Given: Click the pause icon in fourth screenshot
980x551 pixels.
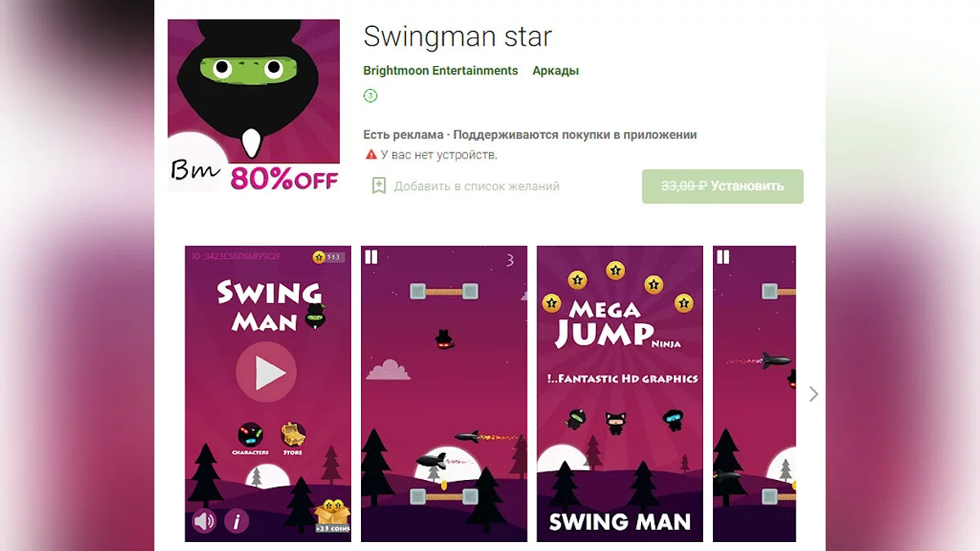Looking at the screenshot, I should click(x=723, y=257).
